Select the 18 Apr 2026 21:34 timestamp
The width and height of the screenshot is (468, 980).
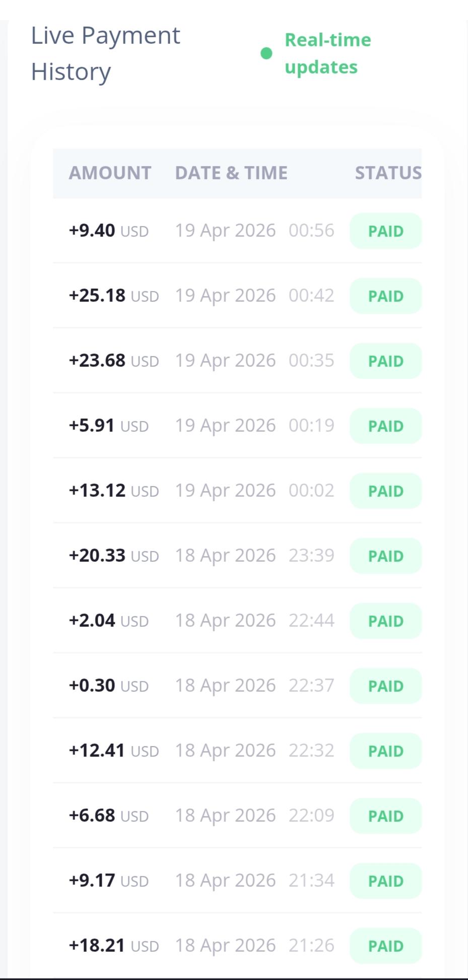click(x=254, y=881)
